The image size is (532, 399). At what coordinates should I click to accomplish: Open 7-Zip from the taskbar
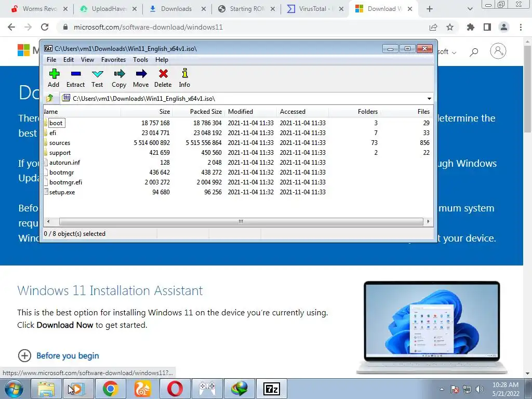(271, 389)
